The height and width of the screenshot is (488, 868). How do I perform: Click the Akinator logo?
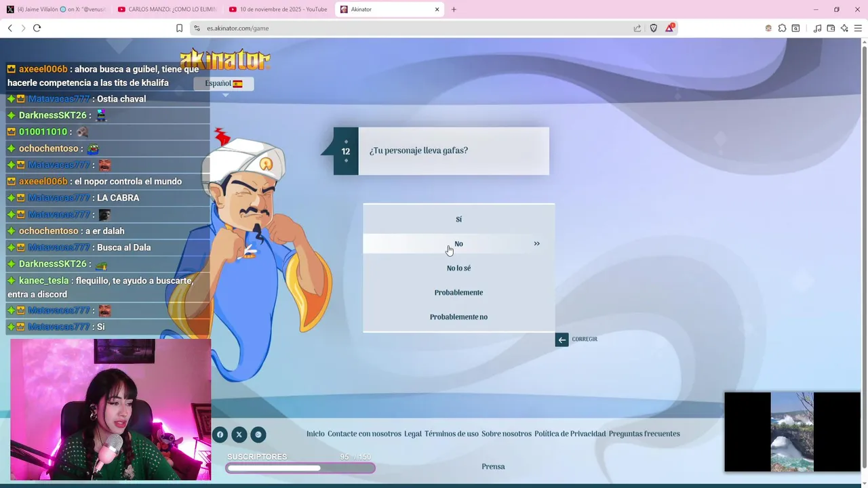click(225, 60)
